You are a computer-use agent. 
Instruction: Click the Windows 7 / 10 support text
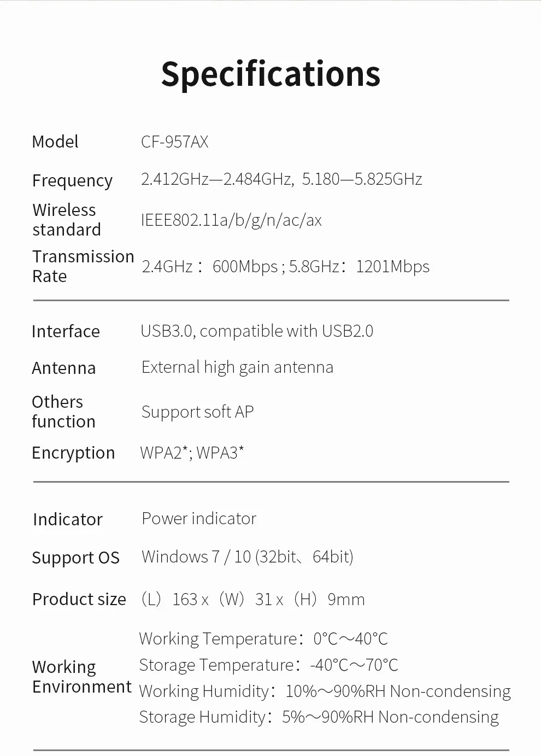click(x=248, y=557)
